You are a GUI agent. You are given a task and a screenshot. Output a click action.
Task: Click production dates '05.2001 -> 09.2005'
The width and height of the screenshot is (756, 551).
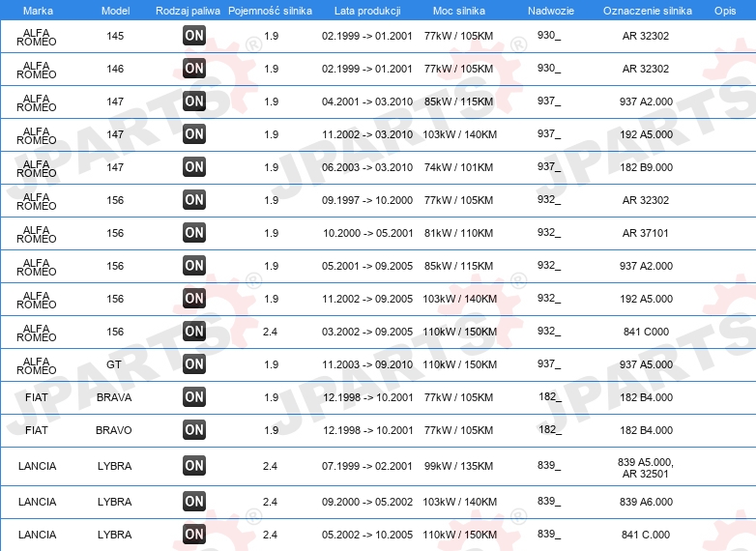367,266
